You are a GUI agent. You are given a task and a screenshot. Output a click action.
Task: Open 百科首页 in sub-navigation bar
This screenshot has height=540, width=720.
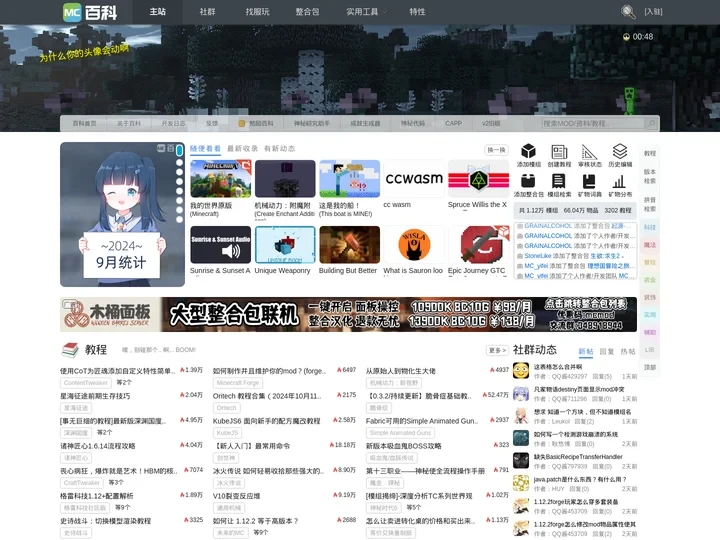(x=84, y=124)
